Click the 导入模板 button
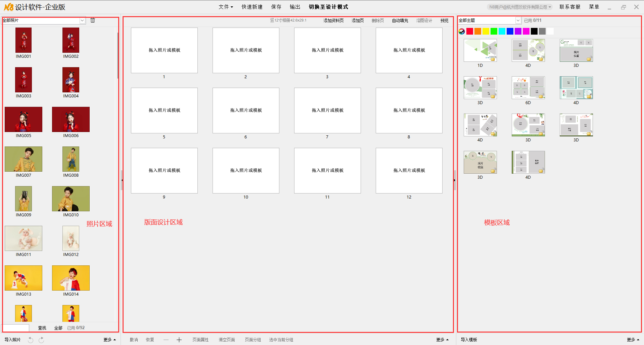 click(x=469, y=340)
